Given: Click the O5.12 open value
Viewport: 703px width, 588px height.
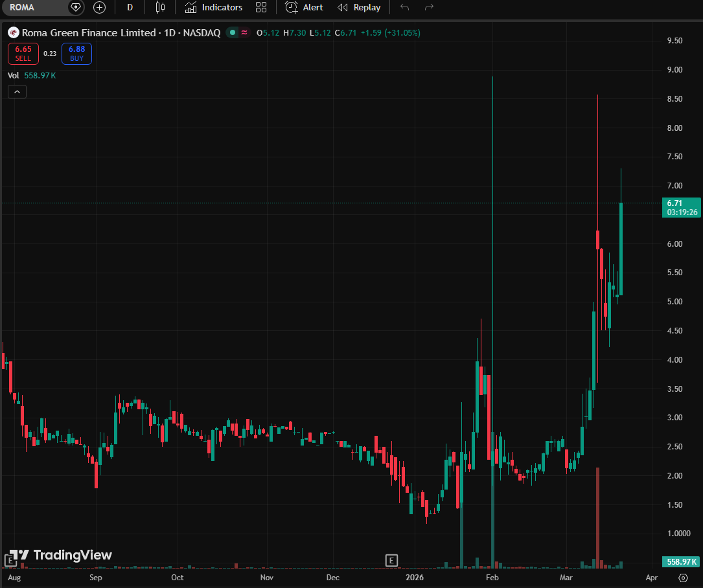Looking at the screenshot, I should [x=268, y=33].
